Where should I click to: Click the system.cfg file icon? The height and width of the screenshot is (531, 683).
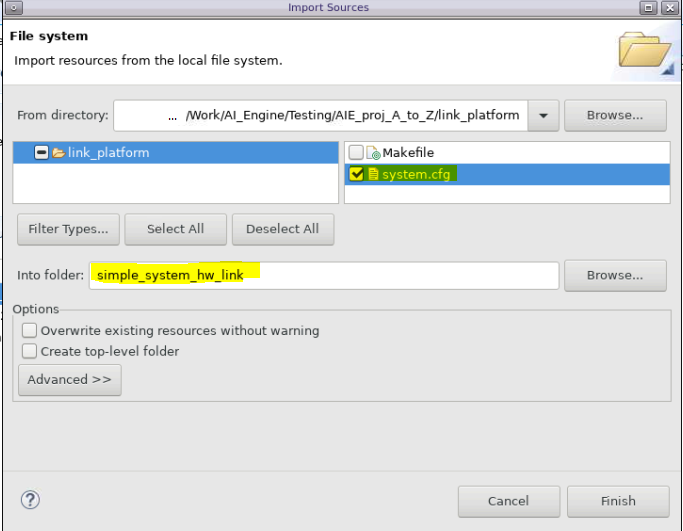point(373,175)
